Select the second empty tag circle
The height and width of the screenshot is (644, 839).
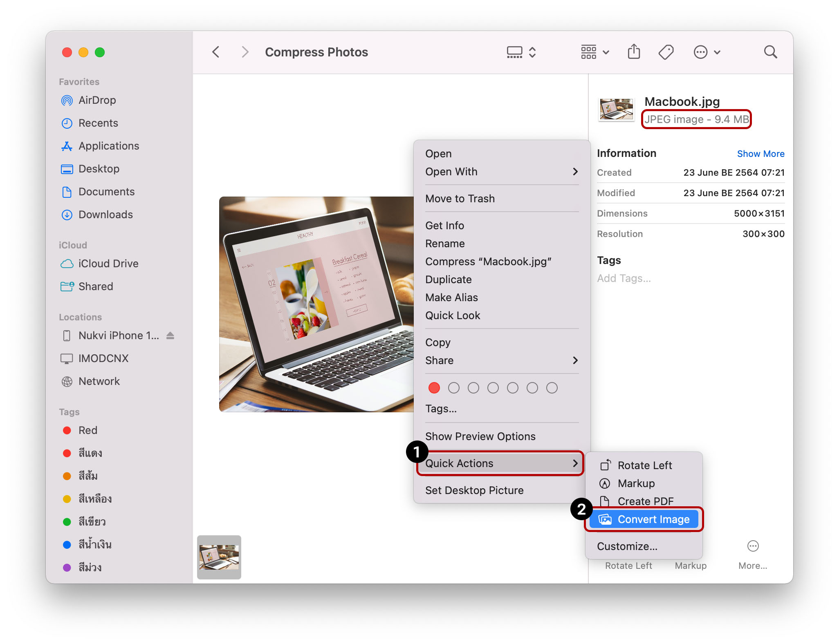[473, 388]
